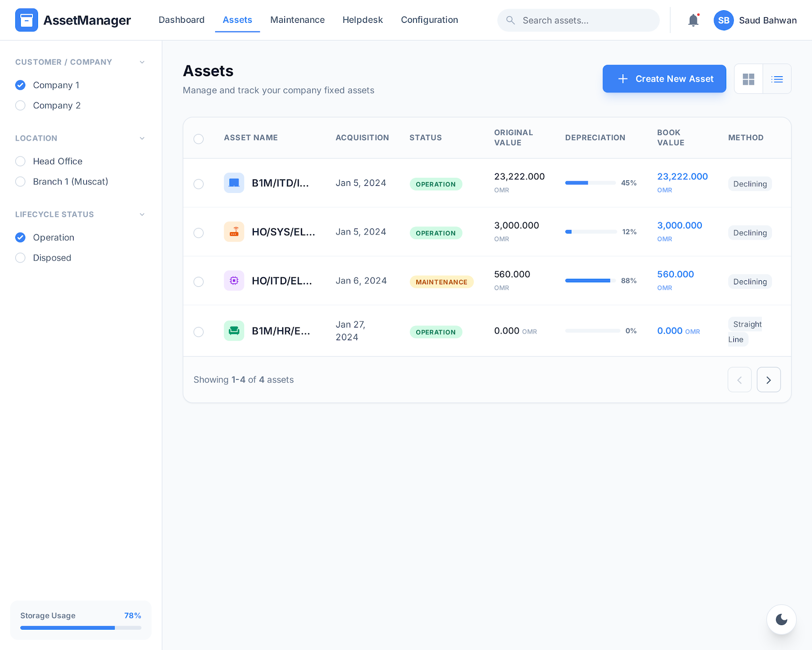Switch to list view layout
Viewport: 812px width, 650px height.
(x=777, y=79)
